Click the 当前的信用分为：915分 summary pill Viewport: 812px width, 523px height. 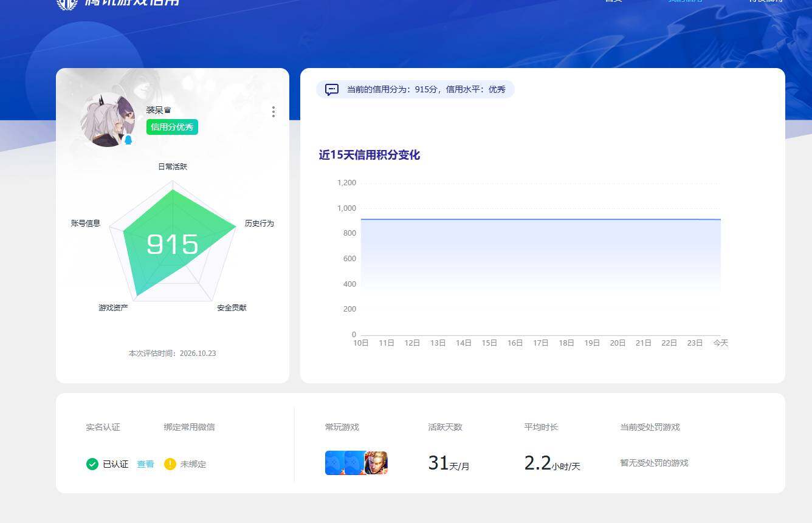415,89
